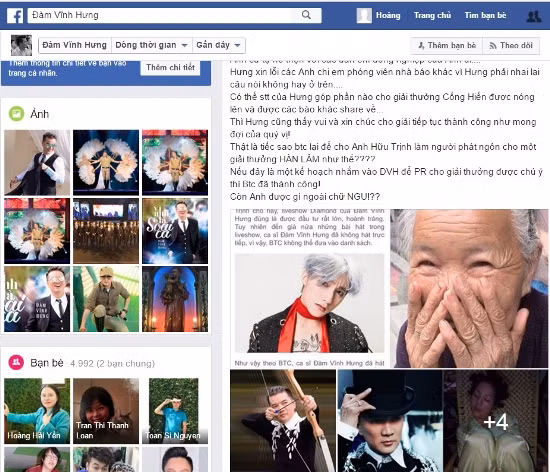This screenshot has height=472, width=550.
Task: Click the search magnifier icon
Action: click(x=306, y=15)
